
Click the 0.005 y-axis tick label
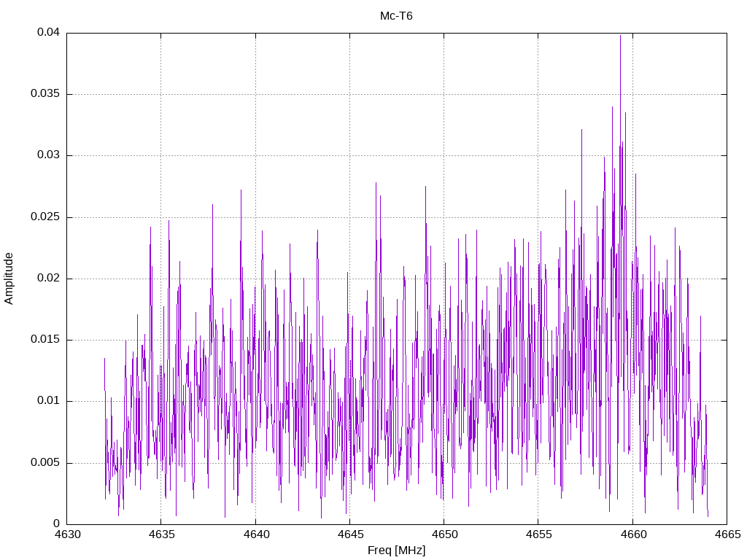45,463
